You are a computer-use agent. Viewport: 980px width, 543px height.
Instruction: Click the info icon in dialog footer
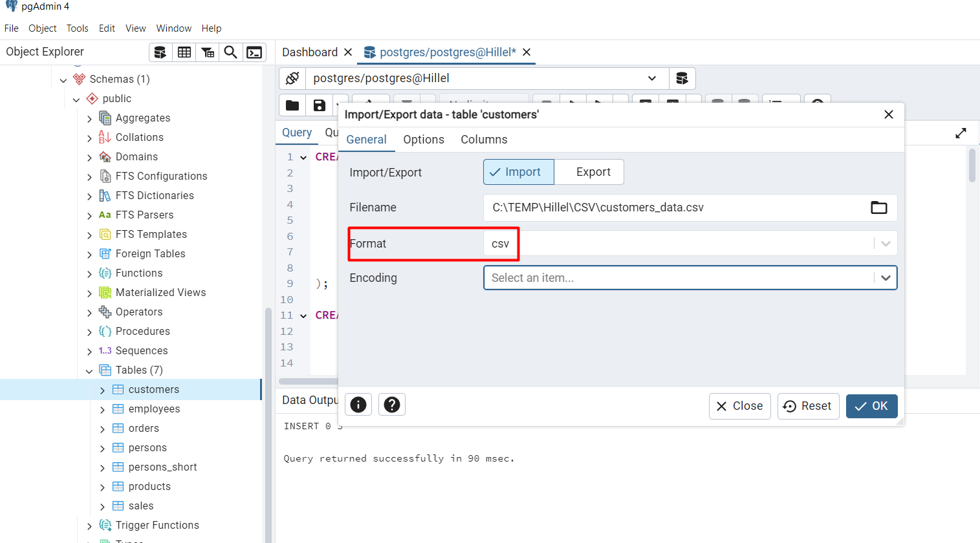tap(358, 405)
